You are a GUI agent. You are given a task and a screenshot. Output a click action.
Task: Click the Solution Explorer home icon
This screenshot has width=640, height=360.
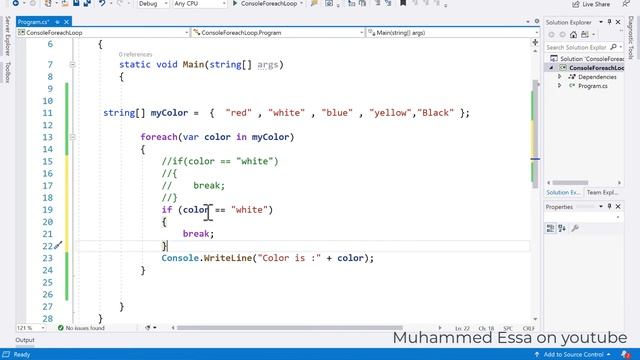click(573, 35)
